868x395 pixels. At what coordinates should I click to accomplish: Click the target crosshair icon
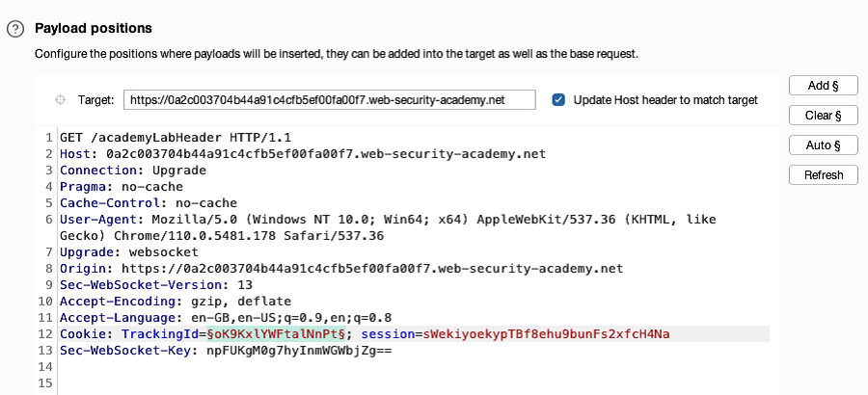pyautogui.click(x=61, y=100)
